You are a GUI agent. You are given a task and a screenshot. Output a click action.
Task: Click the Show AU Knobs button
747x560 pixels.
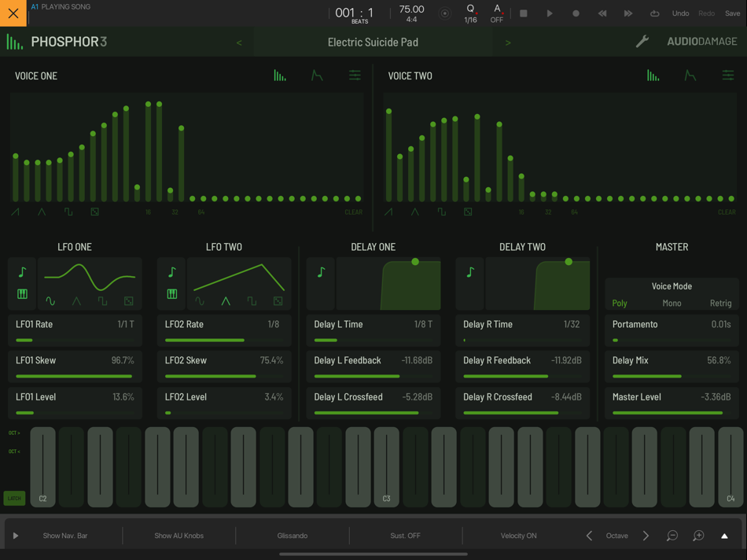pyautogui.click(x=178, y=535)
